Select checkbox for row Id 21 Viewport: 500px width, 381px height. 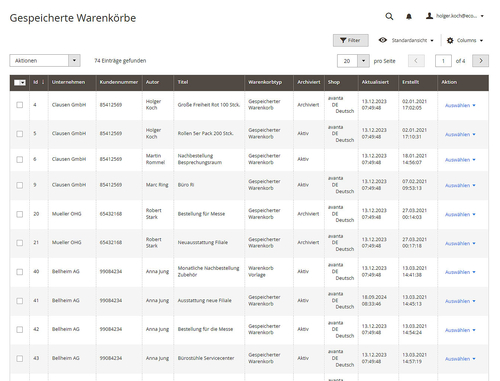pos(20,243)
